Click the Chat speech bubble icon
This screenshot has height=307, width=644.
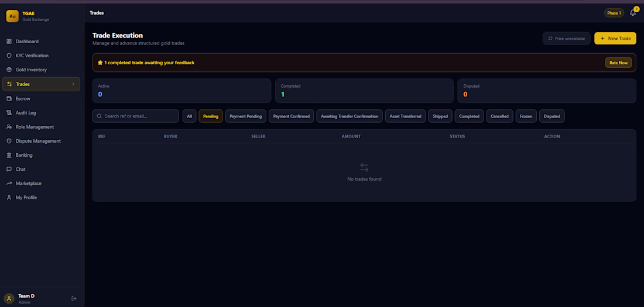[x=9, y=169]
